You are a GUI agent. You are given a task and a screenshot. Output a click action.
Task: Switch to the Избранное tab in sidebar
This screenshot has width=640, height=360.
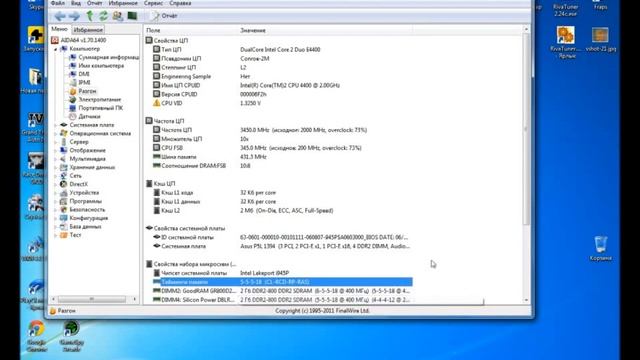(x=88, y=30)
